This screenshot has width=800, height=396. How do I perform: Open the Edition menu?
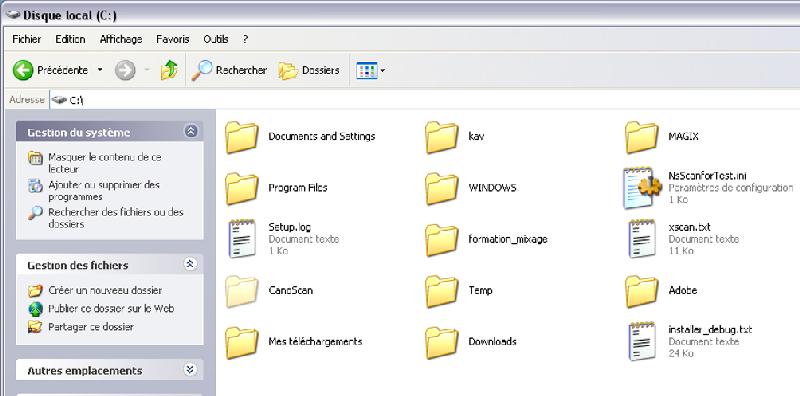click(70, 39)
